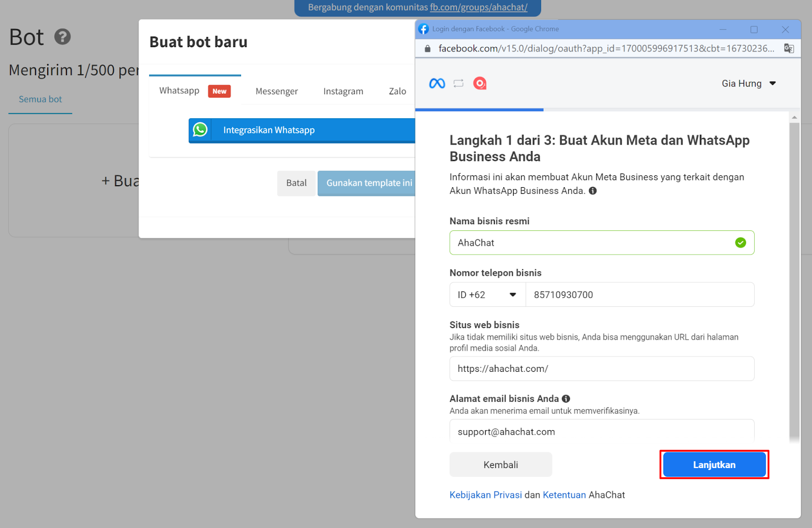Click the New badge on Whatsapp tab
This screenshot has width=812, height=528.
[x=219, y=91]
